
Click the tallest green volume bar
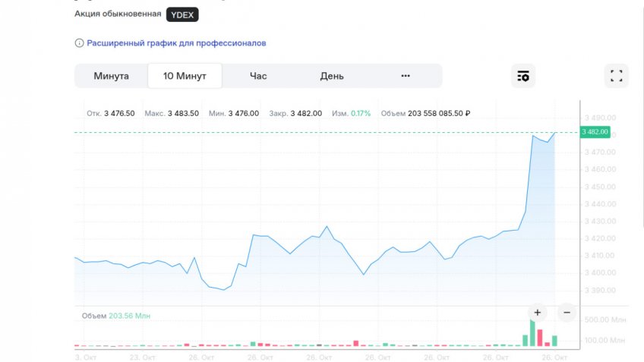532,333
